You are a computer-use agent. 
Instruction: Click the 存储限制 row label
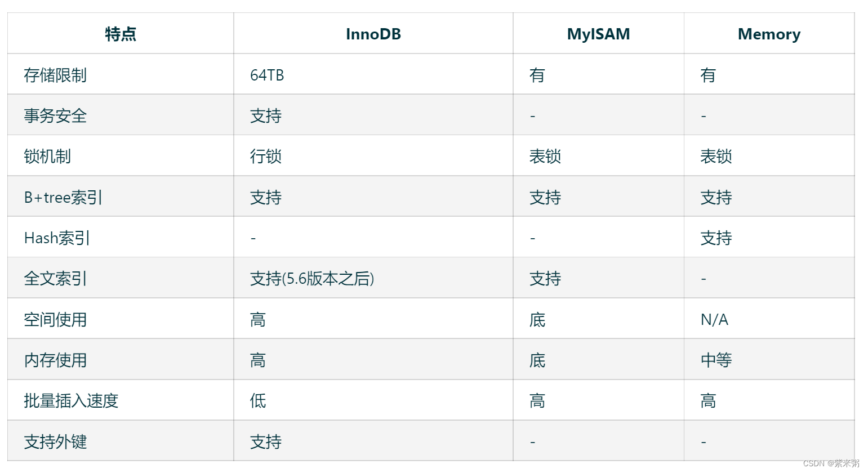point(55,75)
